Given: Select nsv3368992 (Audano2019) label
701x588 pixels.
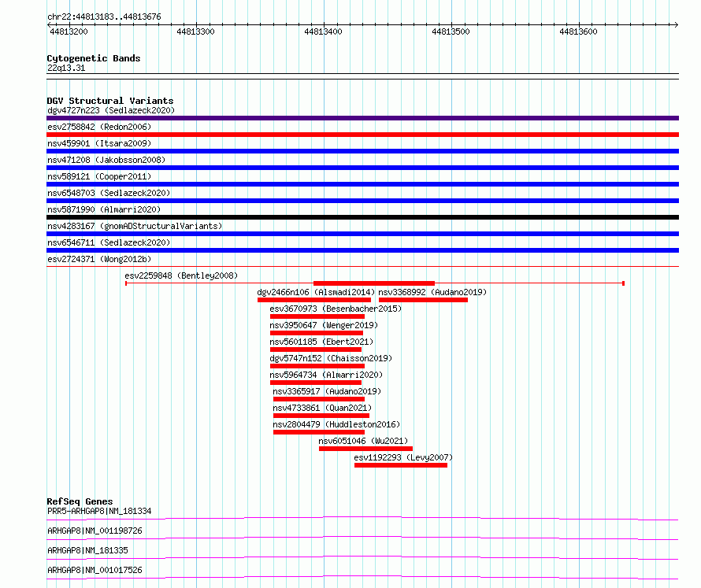Looking at the screenshot, I should point(432,292).
